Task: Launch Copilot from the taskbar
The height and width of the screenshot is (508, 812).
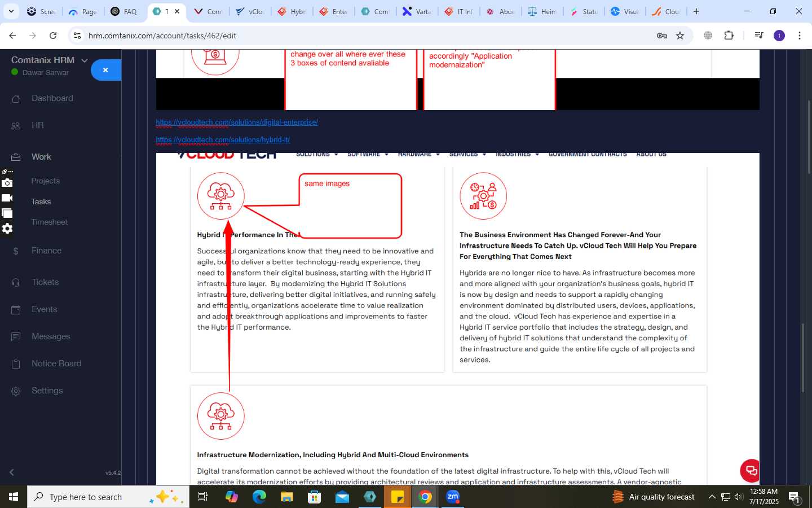Action: click(x=231, y=497)
